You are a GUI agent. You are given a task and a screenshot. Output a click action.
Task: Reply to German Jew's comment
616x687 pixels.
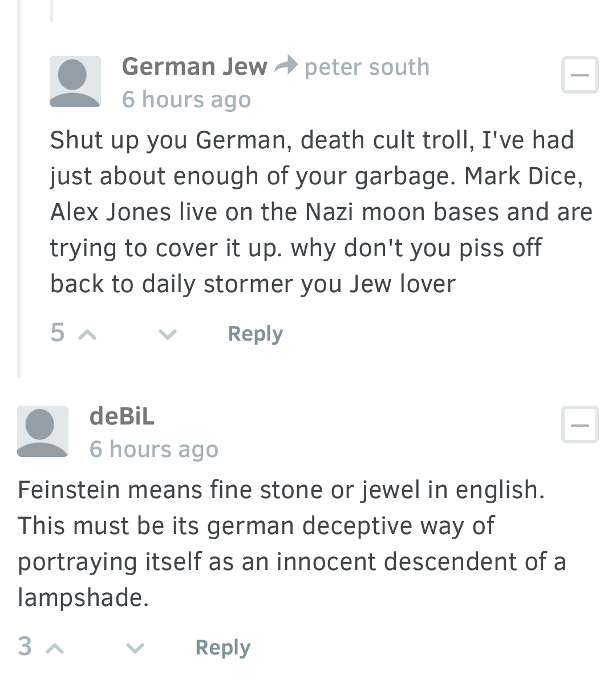pos(255,334)
